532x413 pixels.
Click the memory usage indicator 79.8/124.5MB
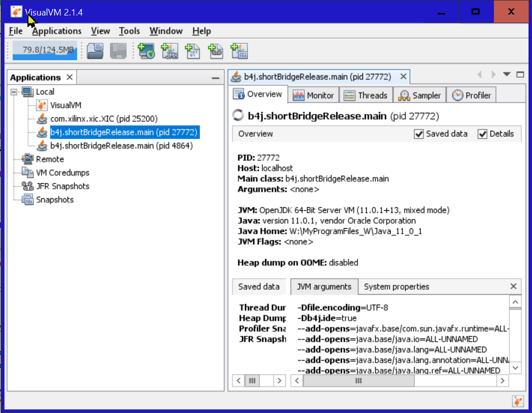[45, 50]
